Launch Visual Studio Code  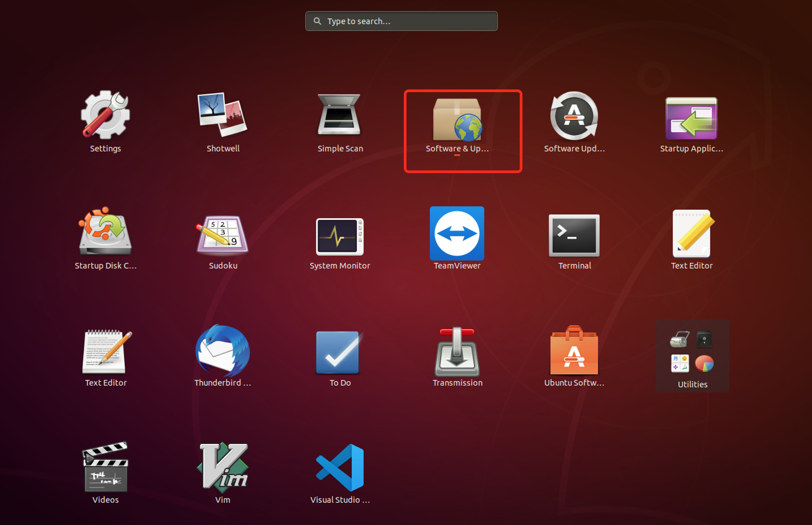pos(340,468)
